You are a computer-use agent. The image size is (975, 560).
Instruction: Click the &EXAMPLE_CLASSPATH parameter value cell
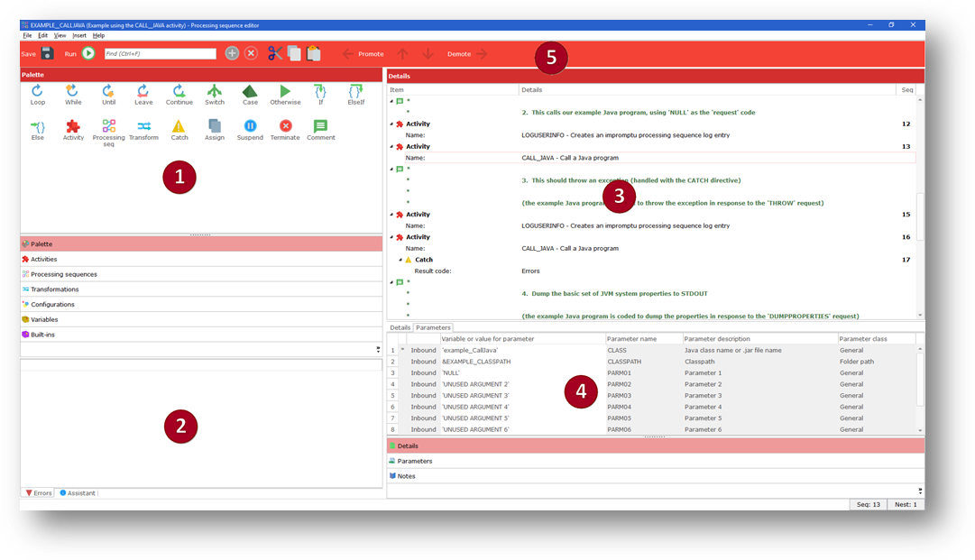(x=522, y=362)
